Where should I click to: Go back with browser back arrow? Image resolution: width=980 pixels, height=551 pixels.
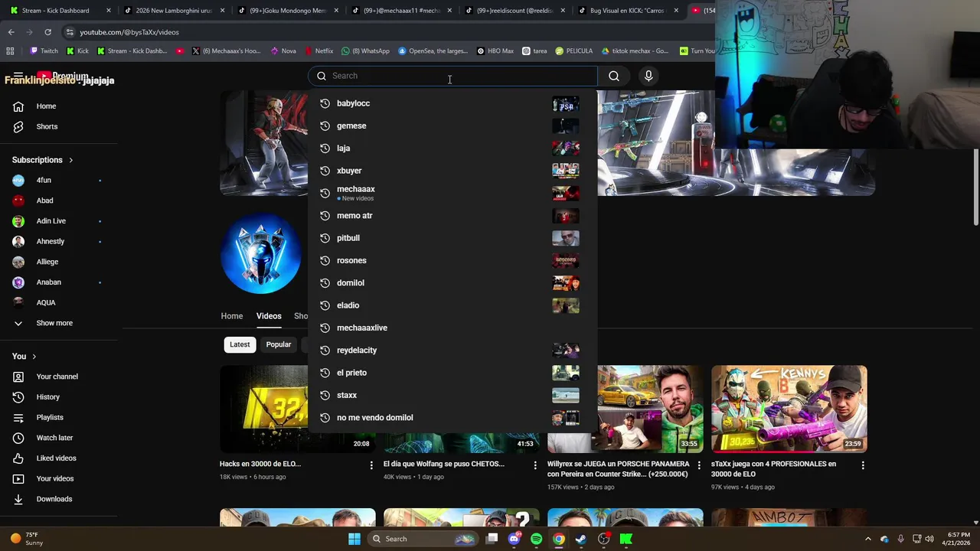[11, 32]
